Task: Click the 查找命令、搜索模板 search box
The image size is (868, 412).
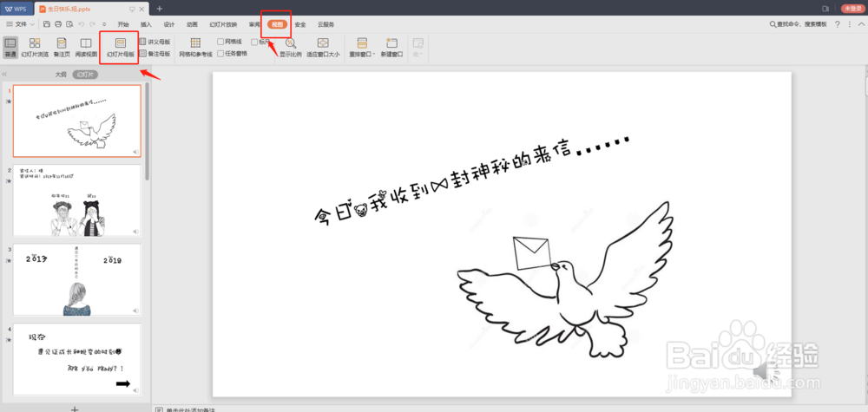Action: (x=799, y=24)
